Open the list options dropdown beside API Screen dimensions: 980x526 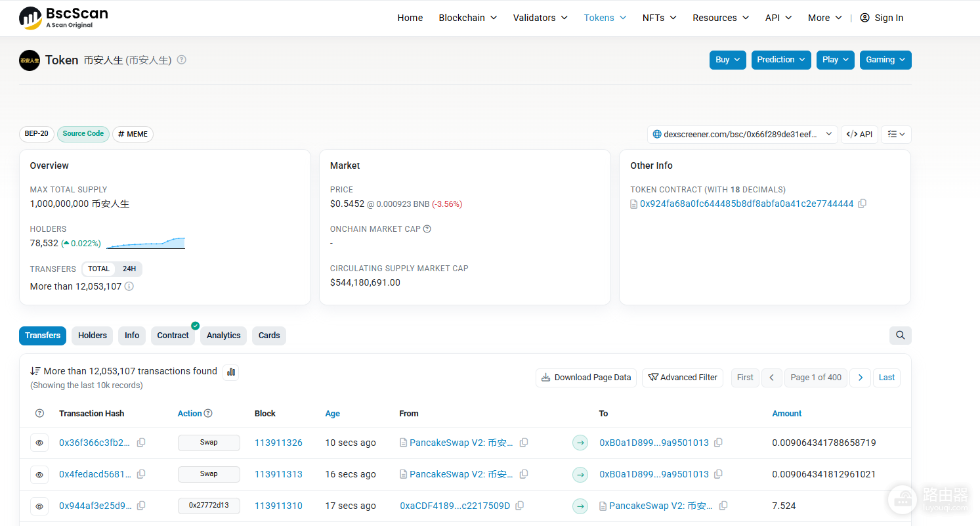pyautogui.click(x=896, y=135)
